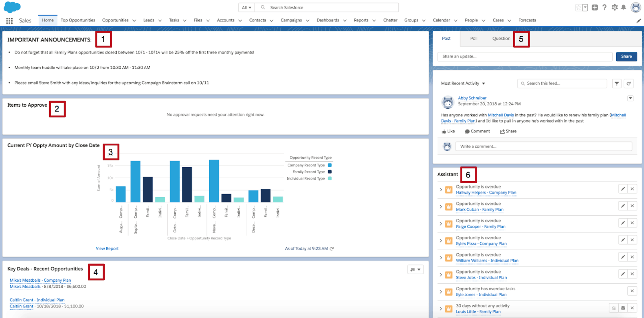Image resolution: width=644 pixels, height=318 pixels.
Task: Refresh the chart next to As of Today
Action: point(332,249)
